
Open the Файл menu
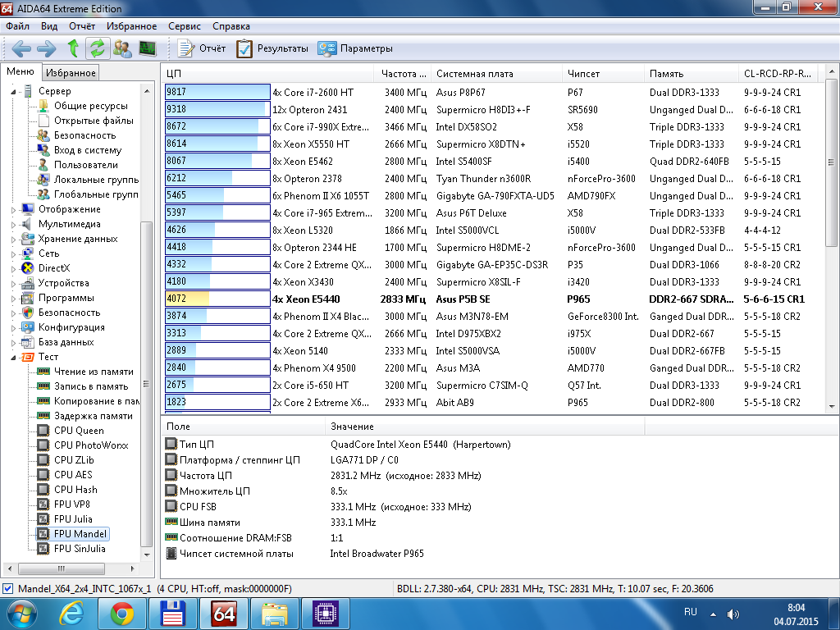click(x=18, y=26)
